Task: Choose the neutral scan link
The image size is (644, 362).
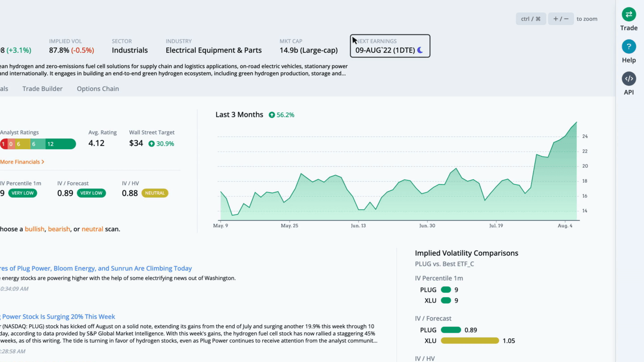Action: tap(92, 229)
